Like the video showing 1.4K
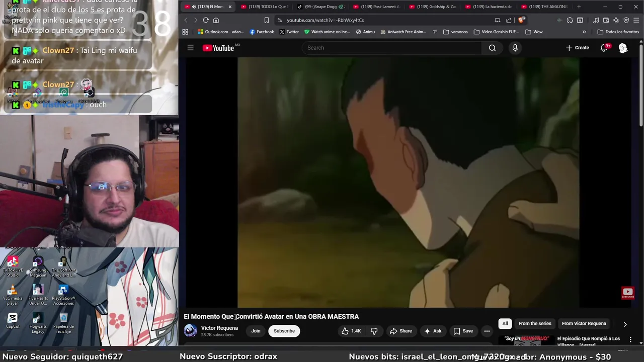The height and width of the screenshot is (362, 644). 351,331
